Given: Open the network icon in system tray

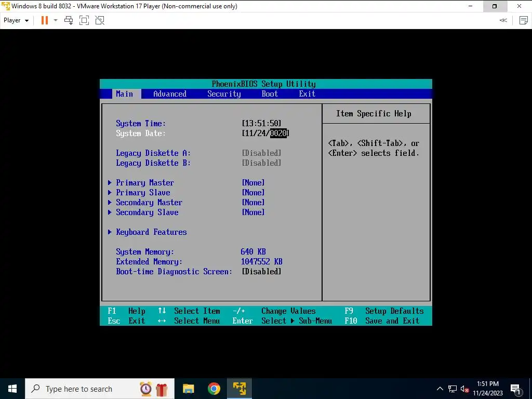Looking at the screenshot, I should coord(453,389).
